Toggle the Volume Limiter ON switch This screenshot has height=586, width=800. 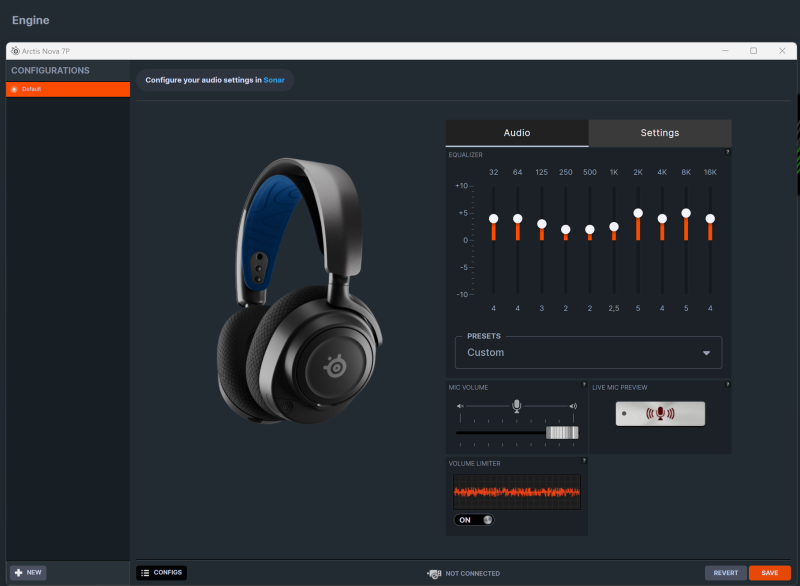tap(474, 520)
